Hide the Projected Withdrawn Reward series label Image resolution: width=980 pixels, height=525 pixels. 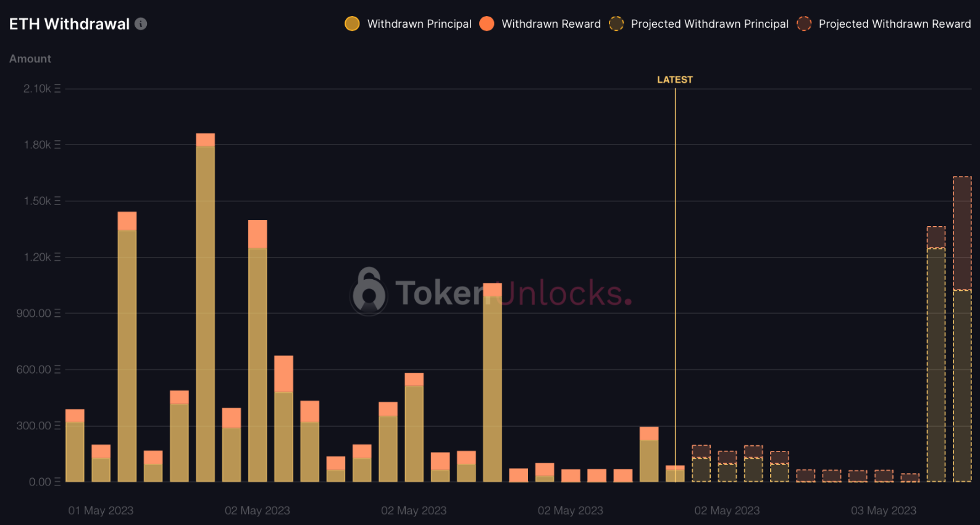pos(895,24)
